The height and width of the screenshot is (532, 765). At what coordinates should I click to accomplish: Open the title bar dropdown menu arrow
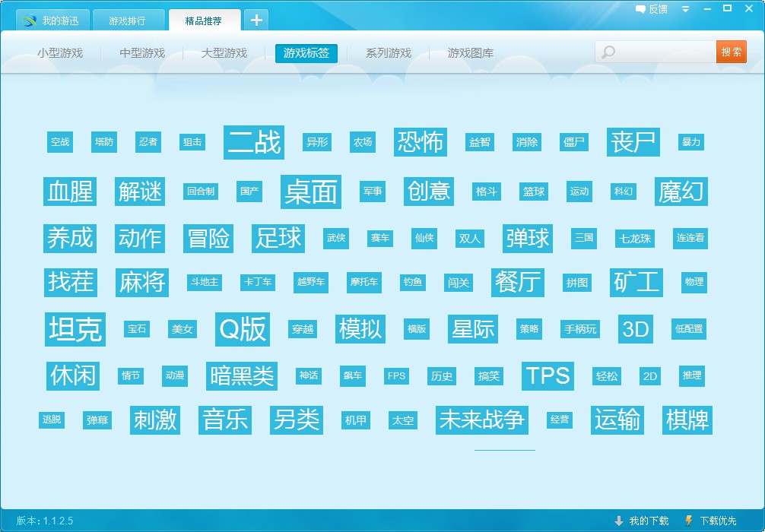[685, 9]
